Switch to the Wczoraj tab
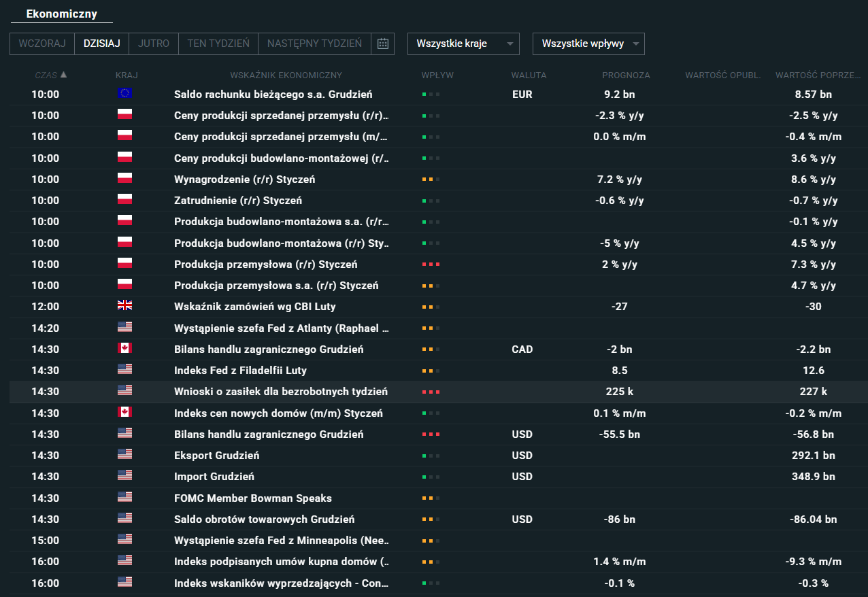Image resolution: width=868 pixels, height=597 pixels. click(x=42, y=44)
